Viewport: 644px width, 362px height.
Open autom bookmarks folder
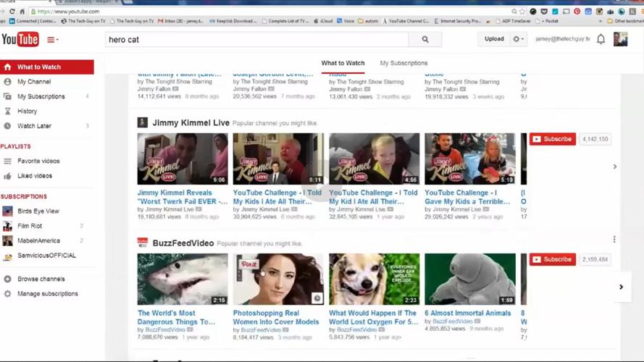coord(368,21)
